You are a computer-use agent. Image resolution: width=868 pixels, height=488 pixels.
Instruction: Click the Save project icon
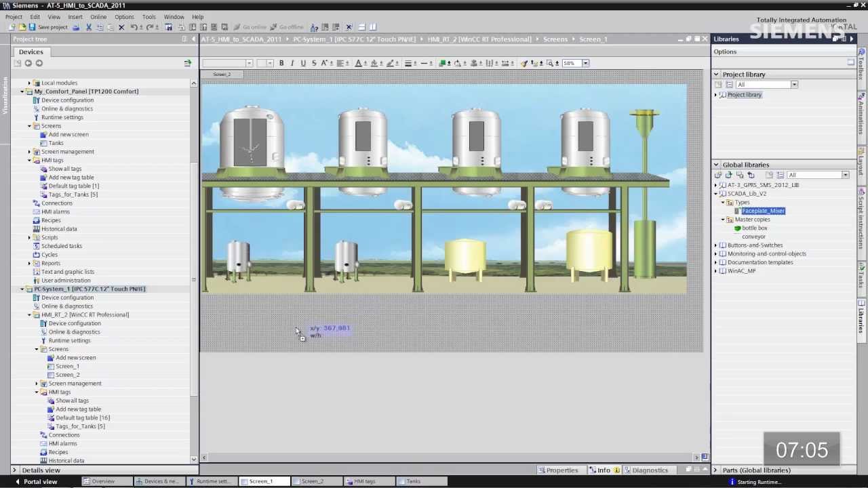(32, 27)
